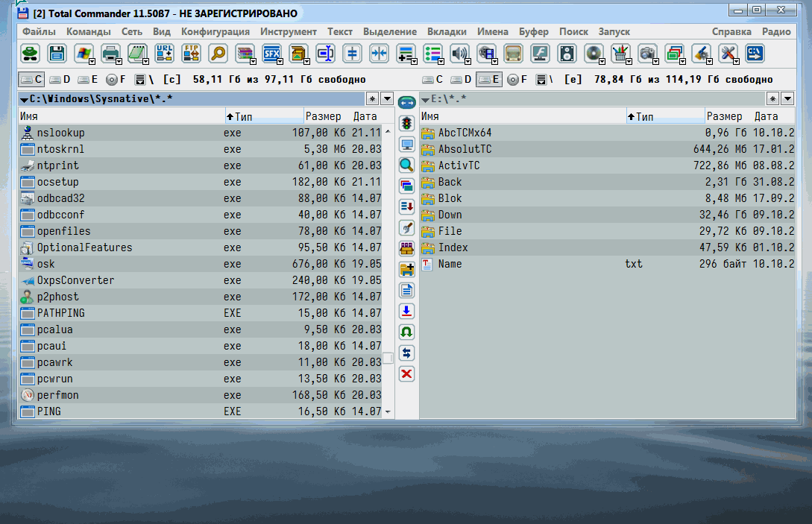Open the Конфигурация menu
The image size is (812, 524).
click(x=215, y=31)
